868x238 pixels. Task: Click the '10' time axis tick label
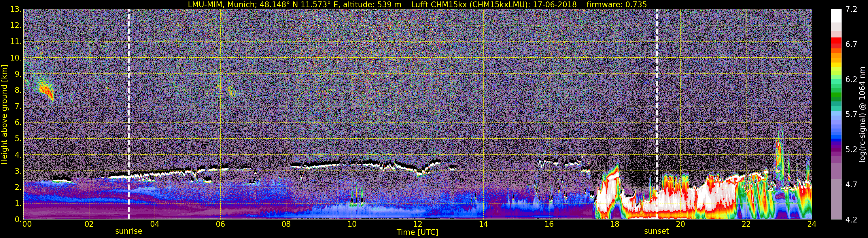(352, 224)
